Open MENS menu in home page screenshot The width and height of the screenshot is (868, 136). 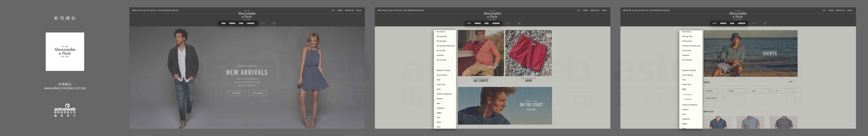223,24
